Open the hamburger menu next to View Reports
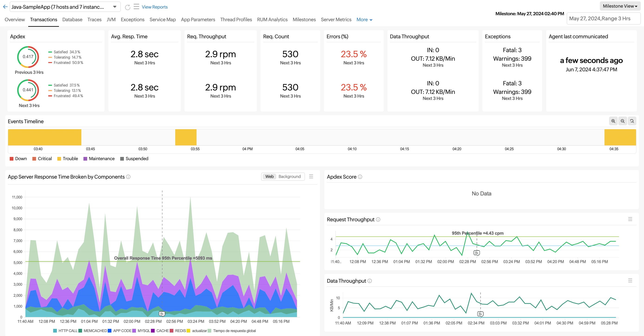 coord(136,6)
